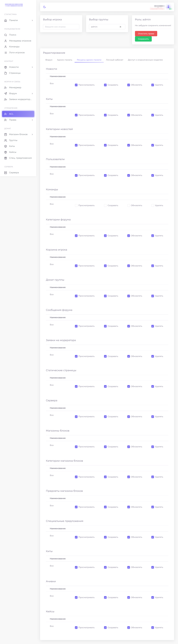The image size is (178, 644).
Task: Expand the Форум sidebar chevron
Action: tap(32, 94)
